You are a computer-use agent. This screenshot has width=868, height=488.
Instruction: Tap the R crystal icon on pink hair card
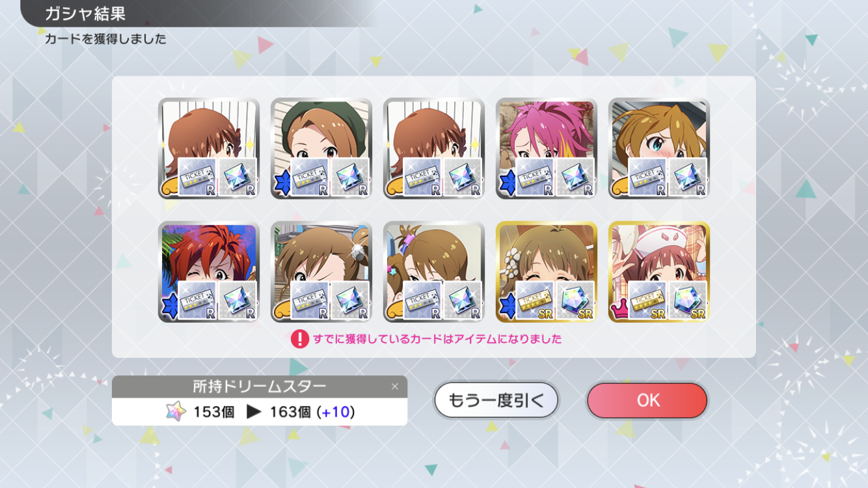[575, 177]
